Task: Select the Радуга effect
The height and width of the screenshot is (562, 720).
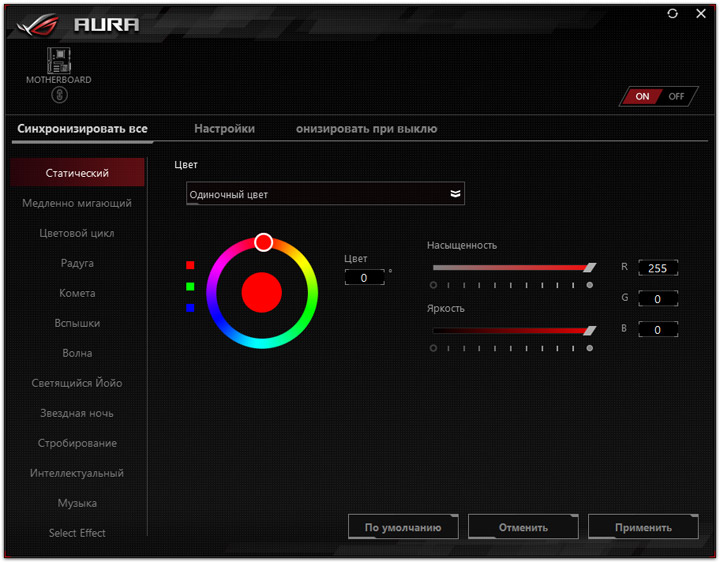Action: coord(77,263)
